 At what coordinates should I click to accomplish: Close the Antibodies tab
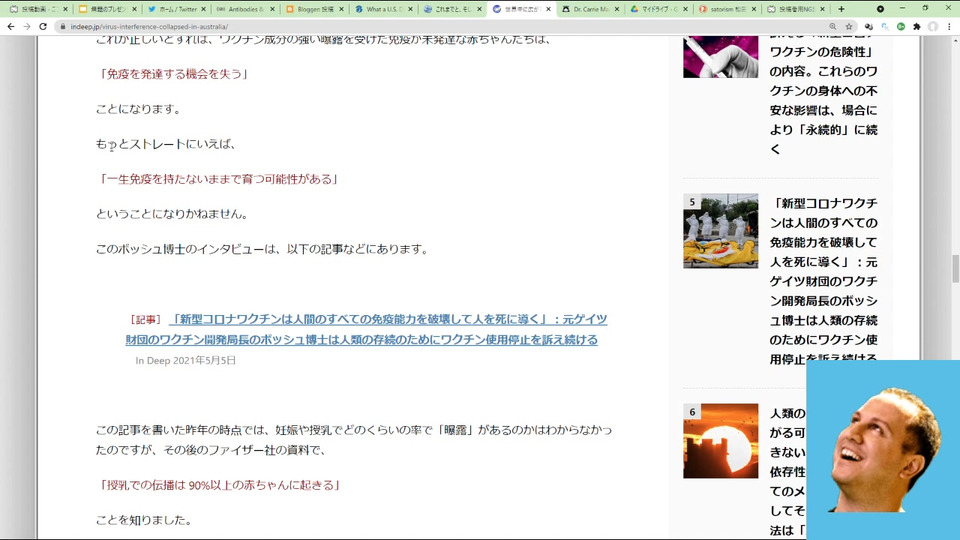click(272, 9)
